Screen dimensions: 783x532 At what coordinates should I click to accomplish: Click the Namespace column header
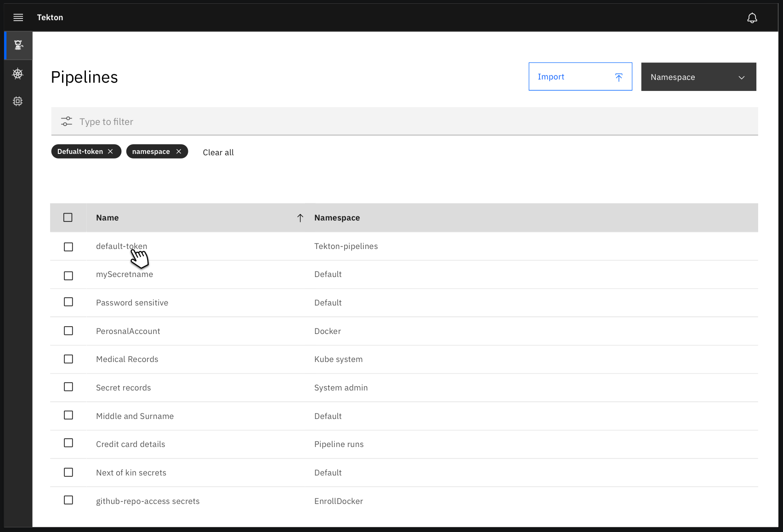[x=337, y=218]
